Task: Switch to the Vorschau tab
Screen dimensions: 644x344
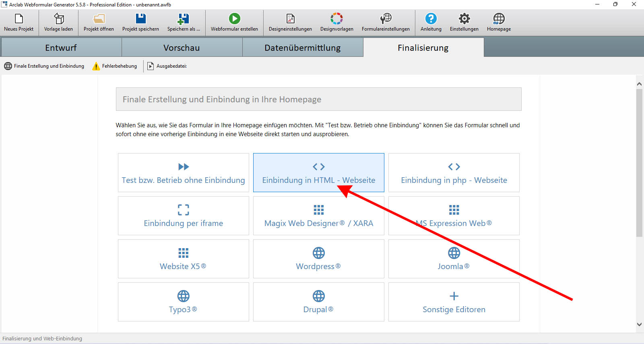Action: click(182, 48)
